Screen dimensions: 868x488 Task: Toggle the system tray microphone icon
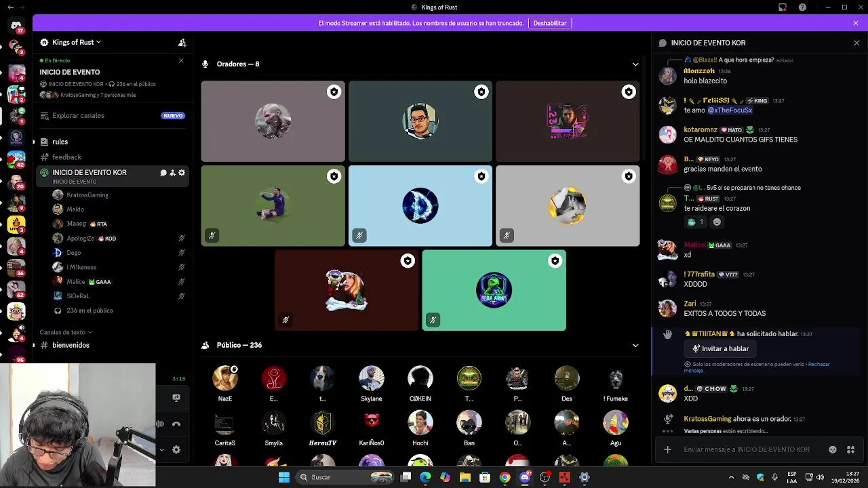coord(774,477)
